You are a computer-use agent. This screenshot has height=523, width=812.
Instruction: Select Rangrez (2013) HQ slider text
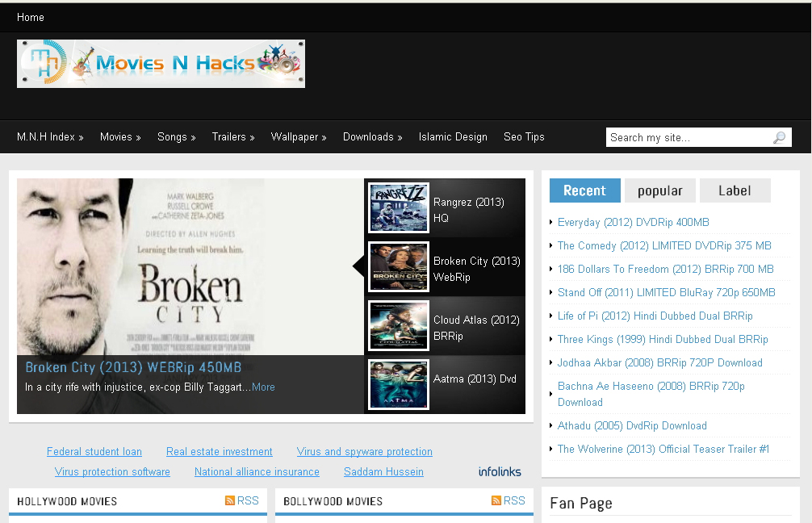(x=469, y=210)
